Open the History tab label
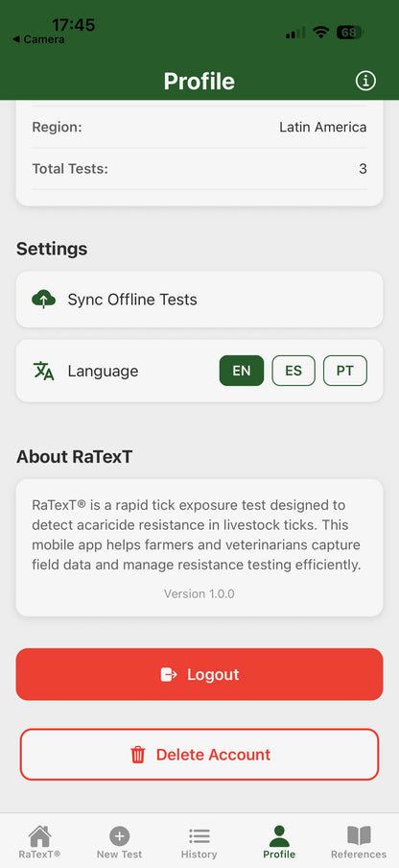 coord(199,855)
